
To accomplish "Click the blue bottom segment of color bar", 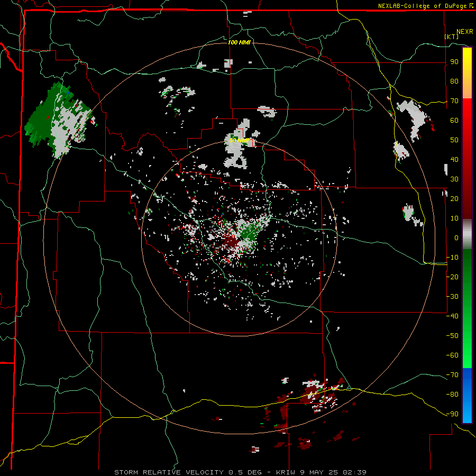I will 467,395.
